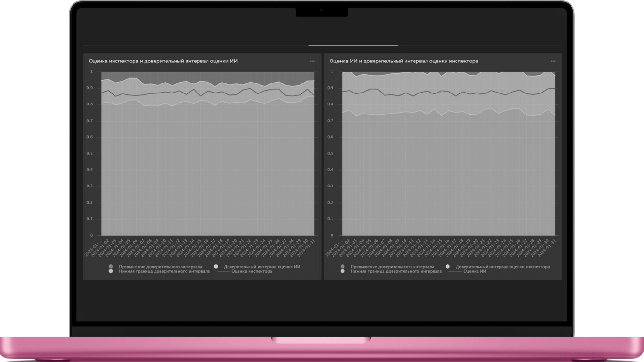
Task: Hide 'Оценка инспектора' series via legend label
Action: pos(251,271)
